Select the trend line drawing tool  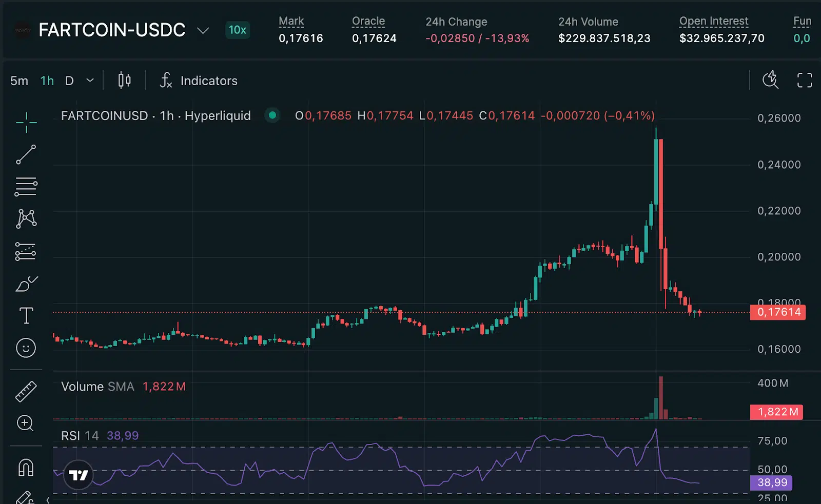(25, 154)
